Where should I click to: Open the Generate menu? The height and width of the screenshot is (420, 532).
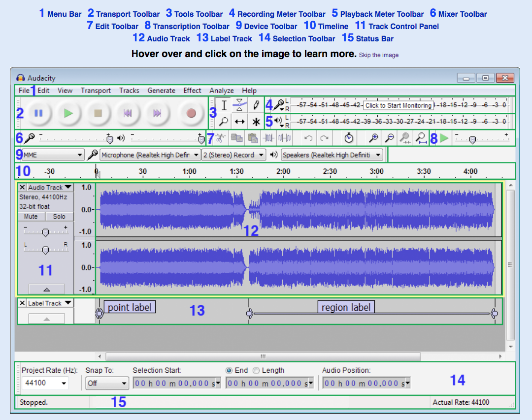tap(161, 91)
